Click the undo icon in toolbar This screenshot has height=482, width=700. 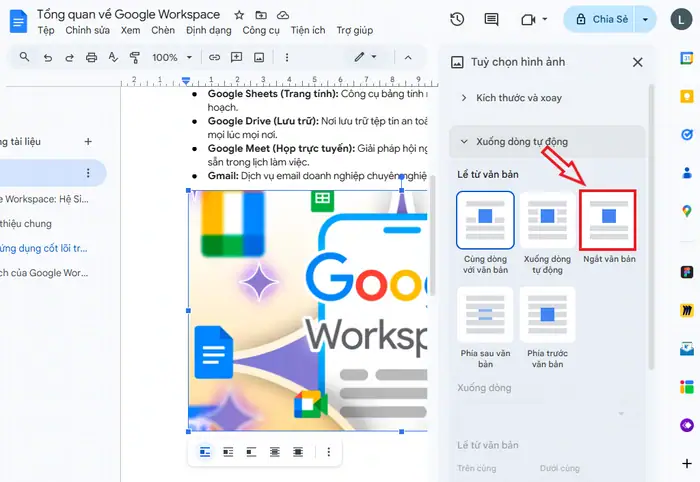click(47, 57)
